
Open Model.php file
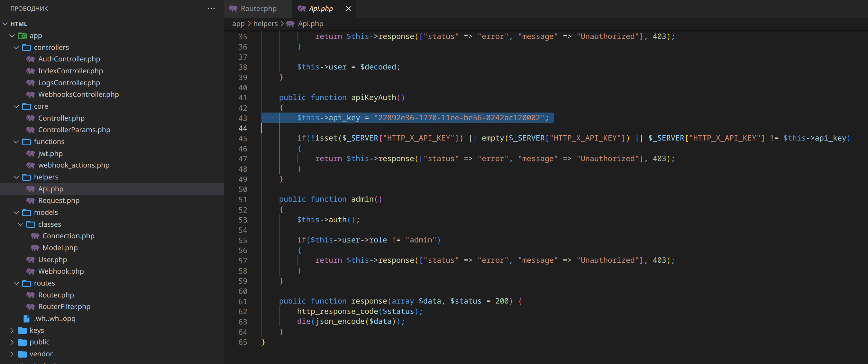[x=60, y=248]
